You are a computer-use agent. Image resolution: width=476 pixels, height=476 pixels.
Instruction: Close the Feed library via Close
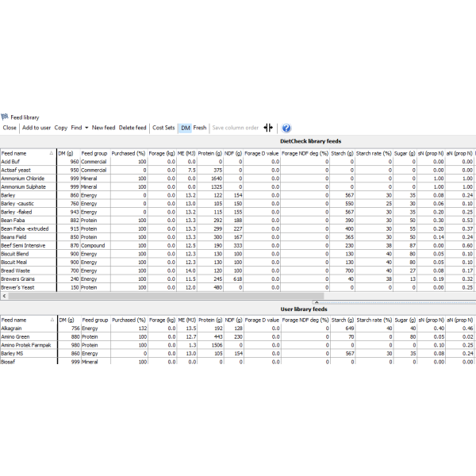click(10, 128)
